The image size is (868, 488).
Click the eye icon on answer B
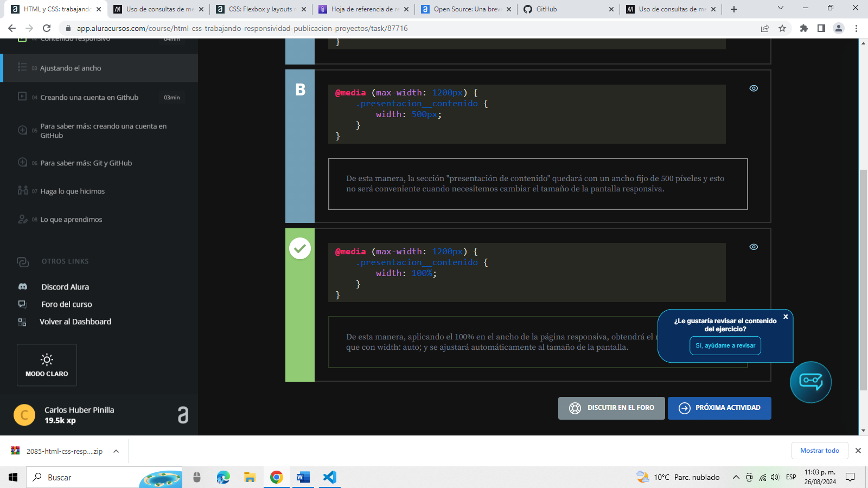754,88
